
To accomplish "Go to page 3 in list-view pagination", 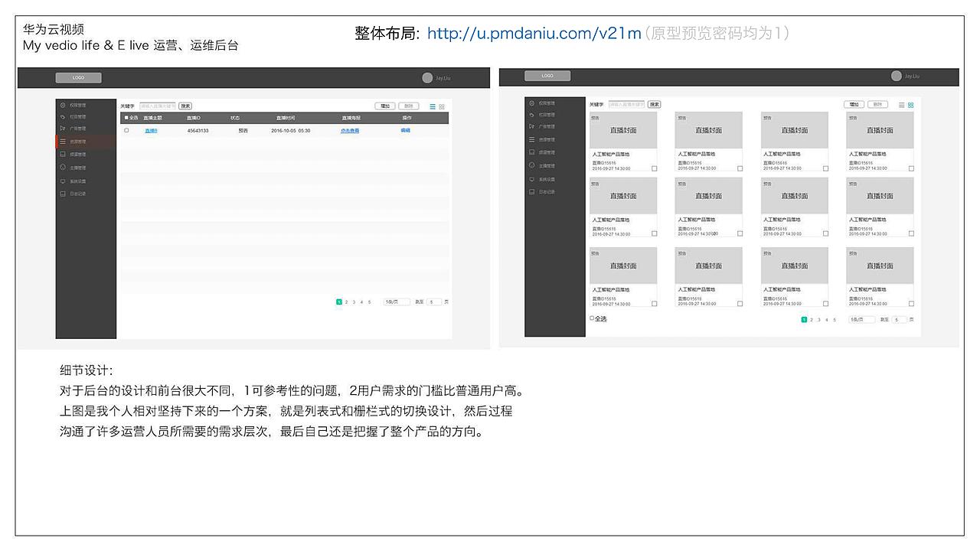I will pyautogui.click(x=354, y=302).
